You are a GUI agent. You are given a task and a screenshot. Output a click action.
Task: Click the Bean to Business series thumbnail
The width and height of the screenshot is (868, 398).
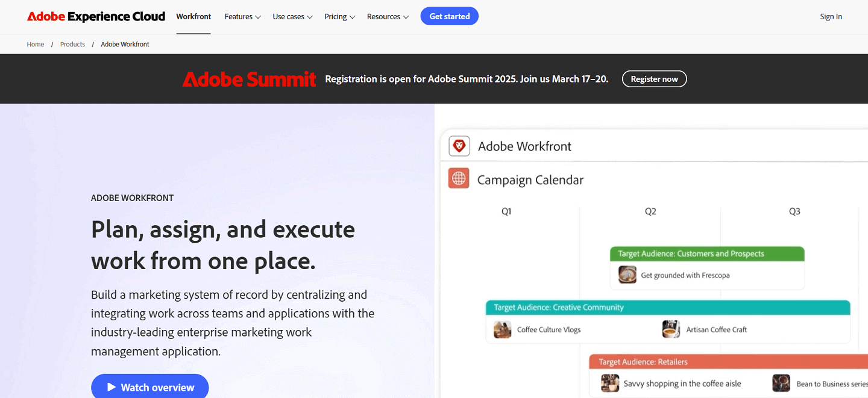click(x=781, y=383)
